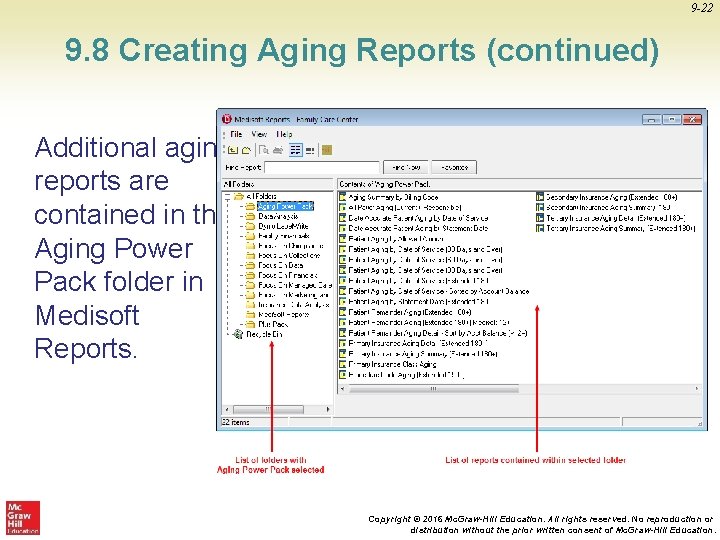Click the brown square toolbar icon
The height and width of the screenshot is (540, 720).
[x=326, y=150]
